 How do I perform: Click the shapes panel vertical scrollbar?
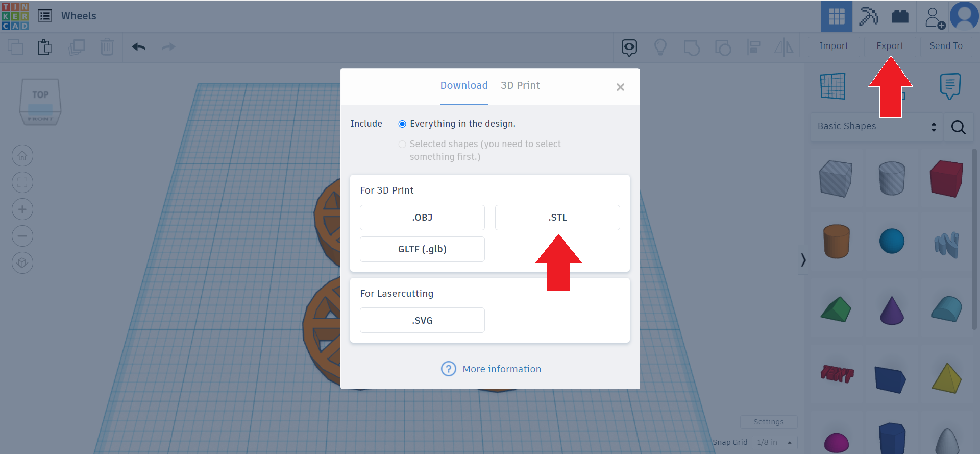point(974,239)
